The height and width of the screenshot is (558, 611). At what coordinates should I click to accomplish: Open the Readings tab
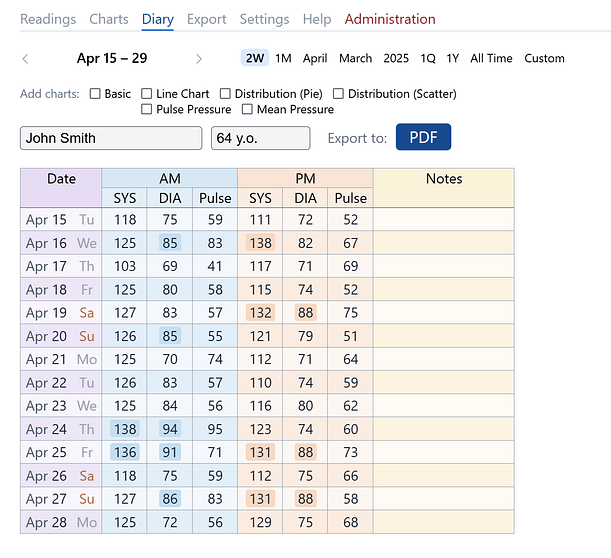[x=48, y=19]
